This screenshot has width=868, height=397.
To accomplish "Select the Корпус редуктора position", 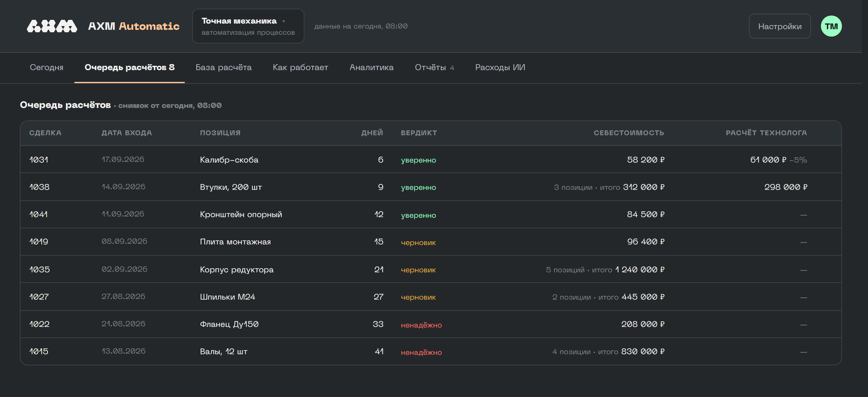I will [x=237, y=270].
